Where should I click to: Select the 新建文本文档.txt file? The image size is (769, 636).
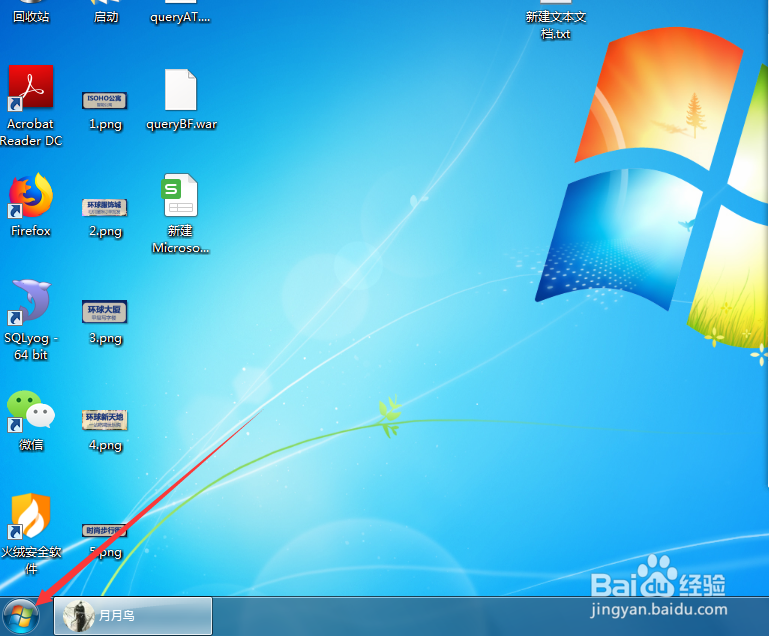[556, 21]
